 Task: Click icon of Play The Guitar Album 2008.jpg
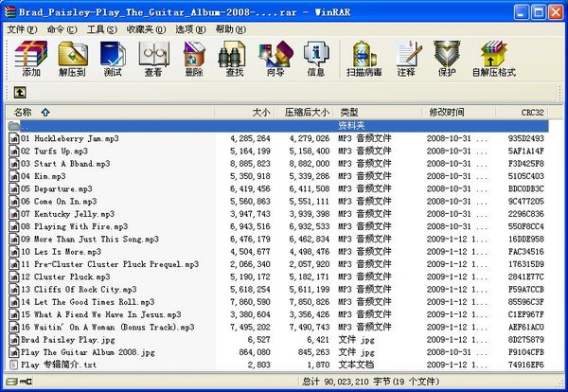[x=14, y=352]
